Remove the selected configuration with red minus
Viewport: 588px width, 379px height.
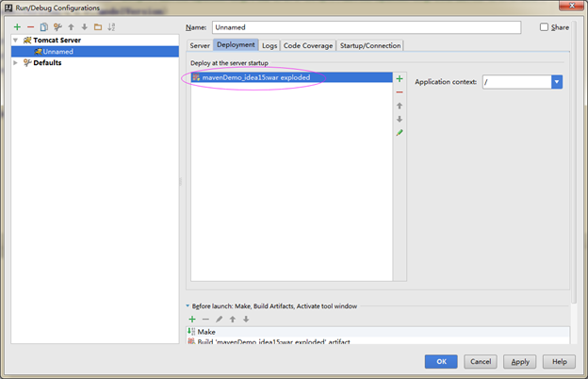tap(30, 27)
